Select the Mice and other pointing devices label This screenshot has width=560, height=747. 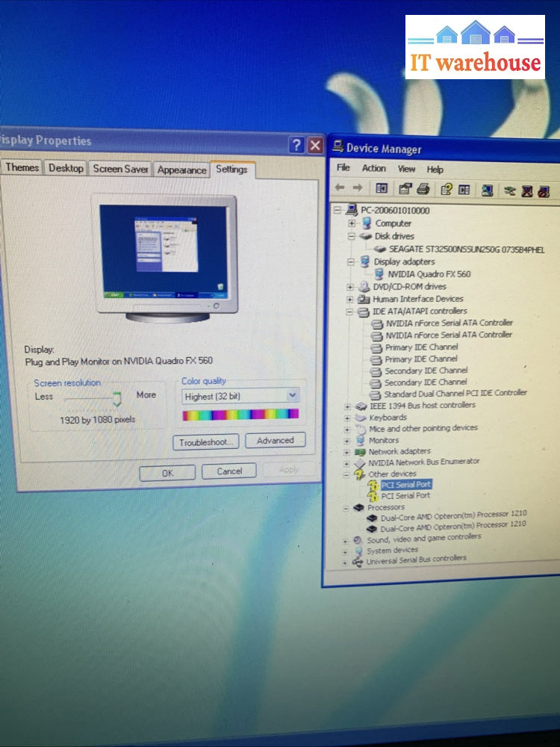coord(423,428)
